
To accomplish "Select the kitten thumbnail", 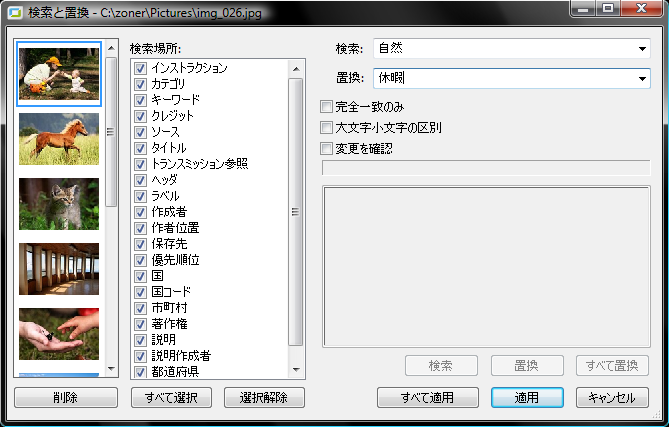I will (59, 204).
